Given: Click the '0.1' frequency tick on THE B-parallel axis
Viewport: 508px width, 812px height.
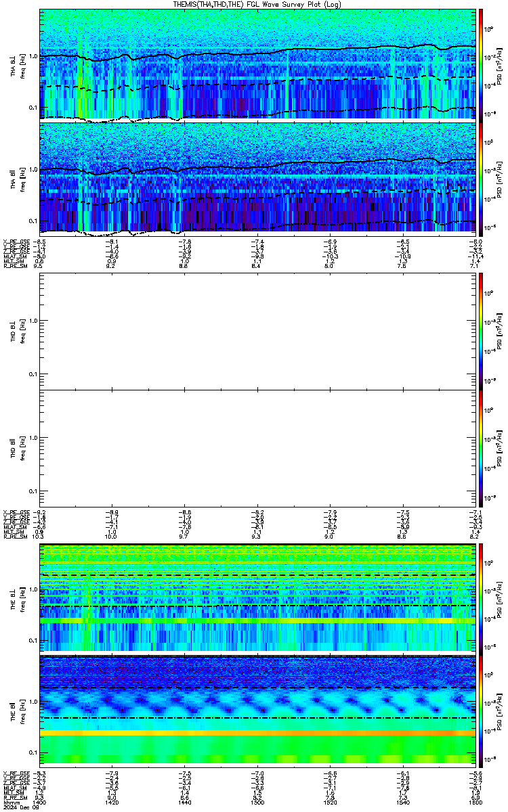Looking at the screenshot, I should 33,752.
